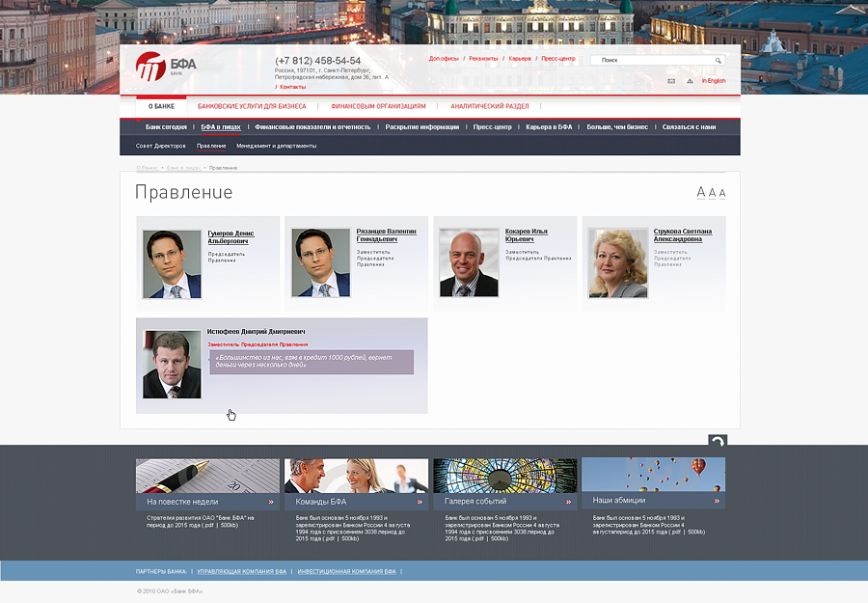Open Наши абмиции section
The image size is (868, 603).
tap(619, 501)
